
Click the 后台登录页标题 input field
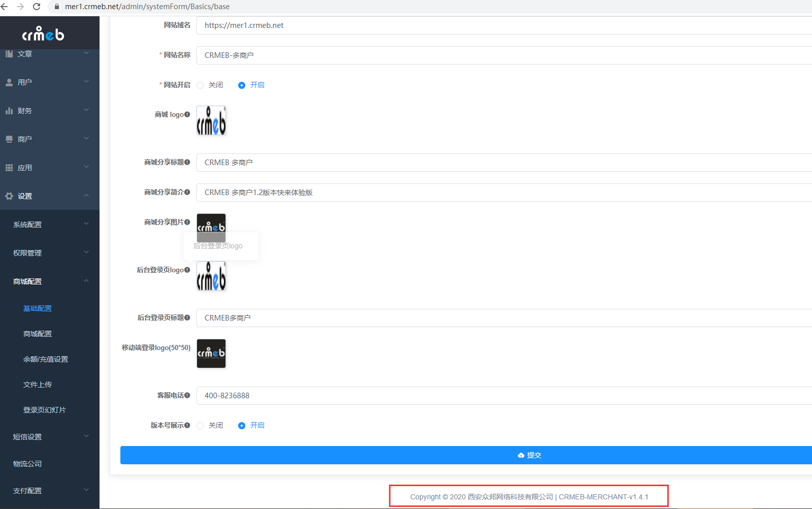(504, 318)
